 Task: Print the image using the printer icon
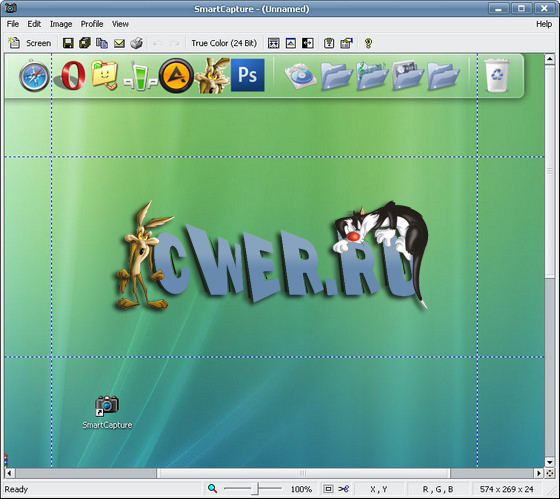136,43
